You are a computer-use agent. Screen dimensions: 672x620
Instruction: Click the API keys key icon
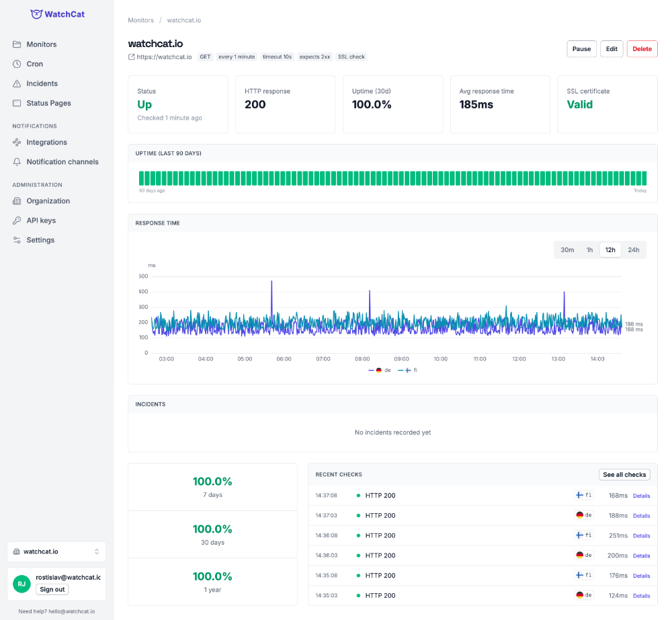[x=17, y=221]
